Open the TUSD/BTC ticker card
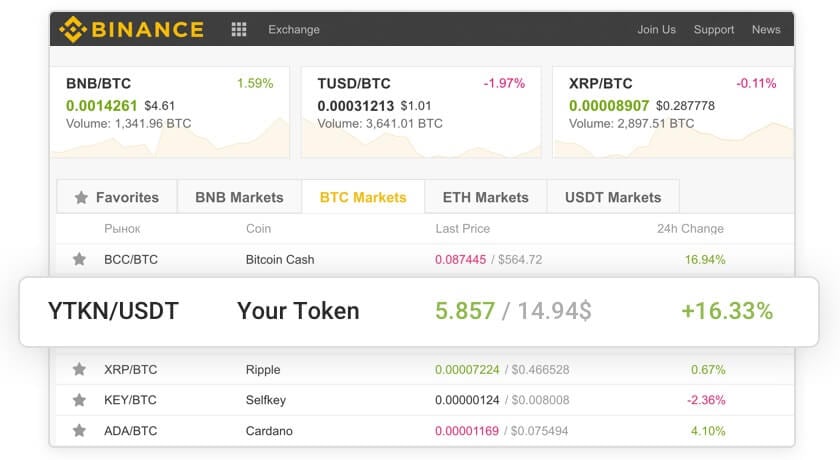Image resolution: width=840 pixels, height=460 pixels. tap(421, 112)
